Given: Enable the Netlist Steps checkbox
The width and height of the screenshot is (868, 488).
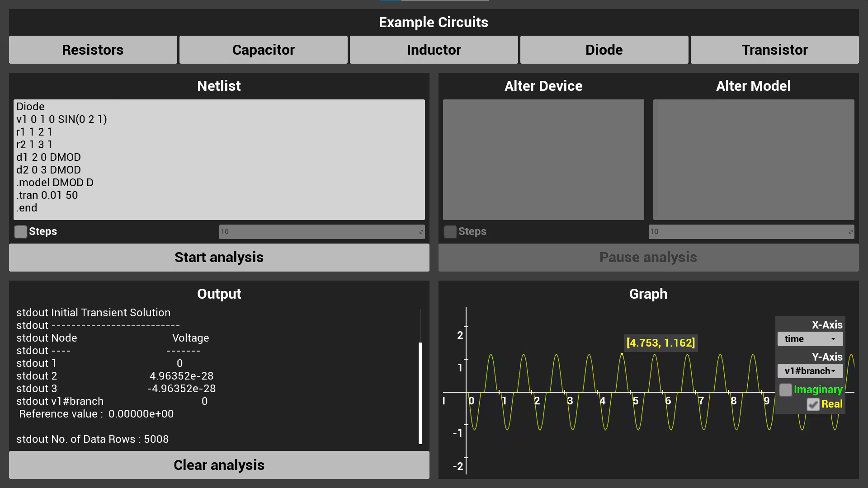Looking at the screenshot, I should tap(21, 232).
